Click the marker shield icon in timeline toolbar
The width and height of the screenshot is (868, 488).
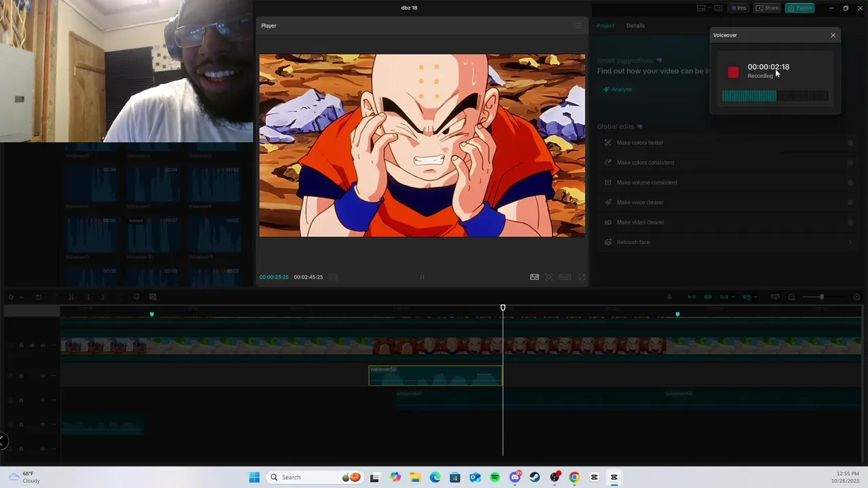pyautogui.click(x=136, y=297)
